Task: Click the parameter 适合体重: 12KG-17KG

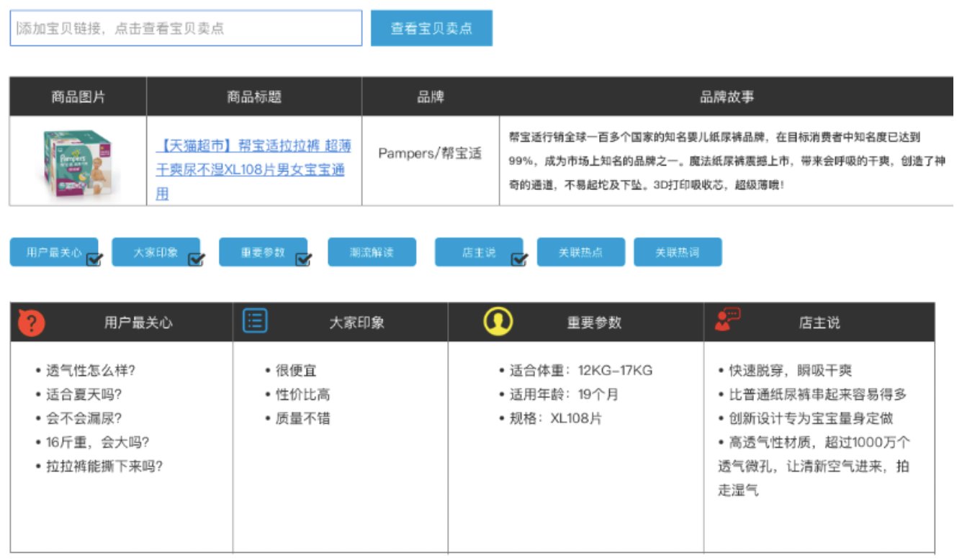Action: [581, 371]
